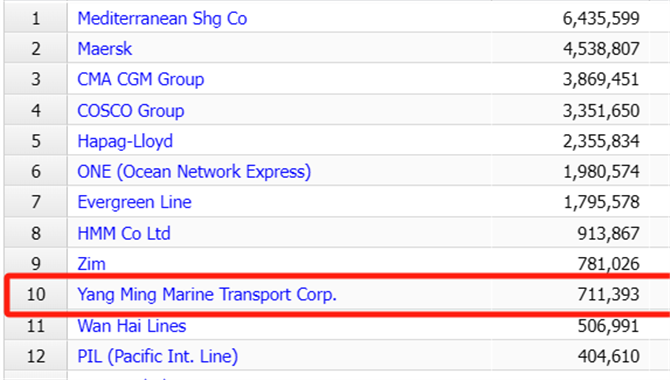Select row header number 10
Screen dimensions: 670x380
pos(36,295)
